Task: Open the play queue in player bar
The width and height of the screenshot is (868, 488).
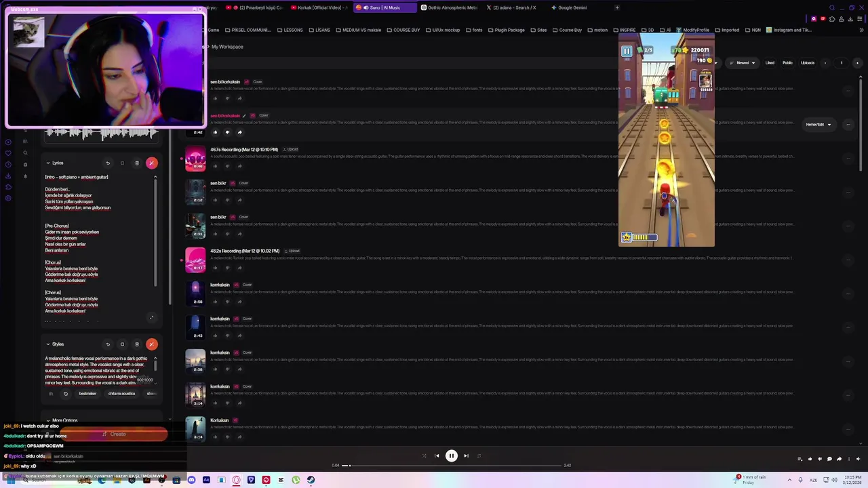Action: pos(800,459)
